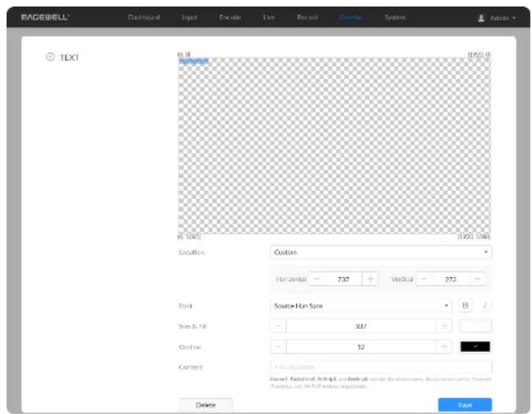Decrease the Outline width value
This screenshot has height=414, width=532.
[278, 347]
